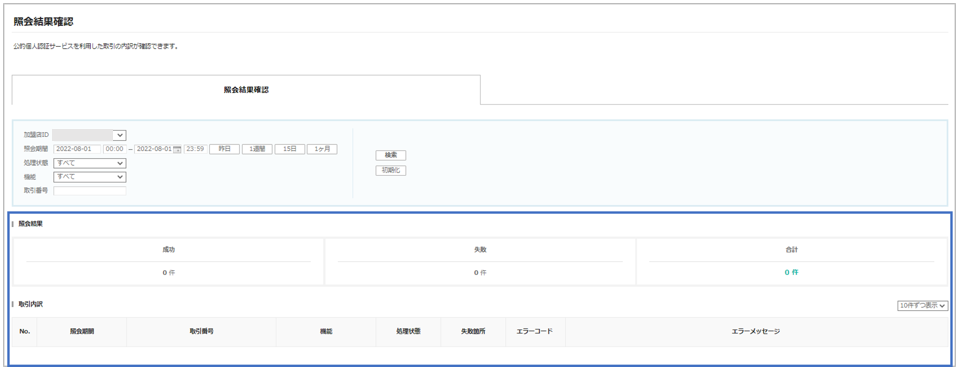Screen dimensions: 961x374
Task: Set period with the 1ヶ月 button
Action: coord(322,149)
